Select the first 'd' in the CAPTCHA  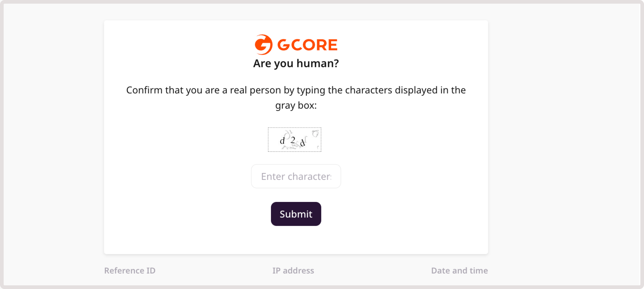tap(282, 141)
